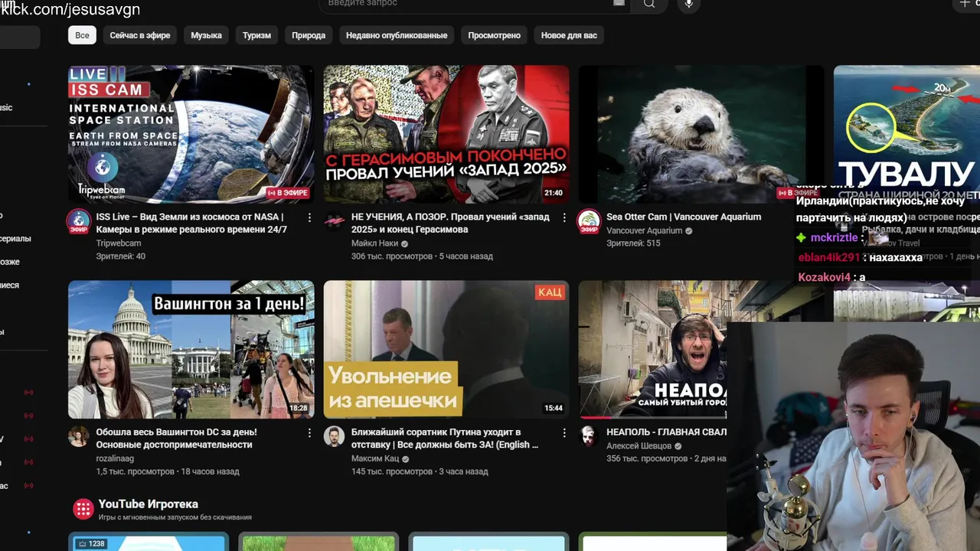Click chat username 'Kozakovi4'

pos(825,277)
